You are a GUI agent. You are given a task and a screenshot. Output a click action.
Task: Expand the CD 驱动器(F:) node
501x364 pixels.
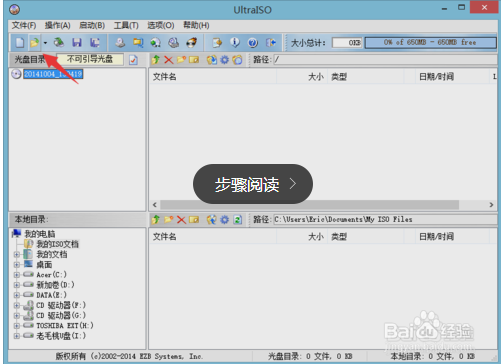pyautogui.click(x=16, y=305)
